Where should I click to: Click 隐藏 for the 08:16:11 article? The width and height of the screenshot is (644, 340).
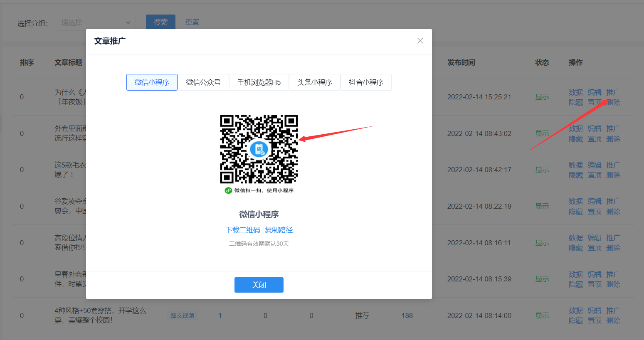click(576, 248)
